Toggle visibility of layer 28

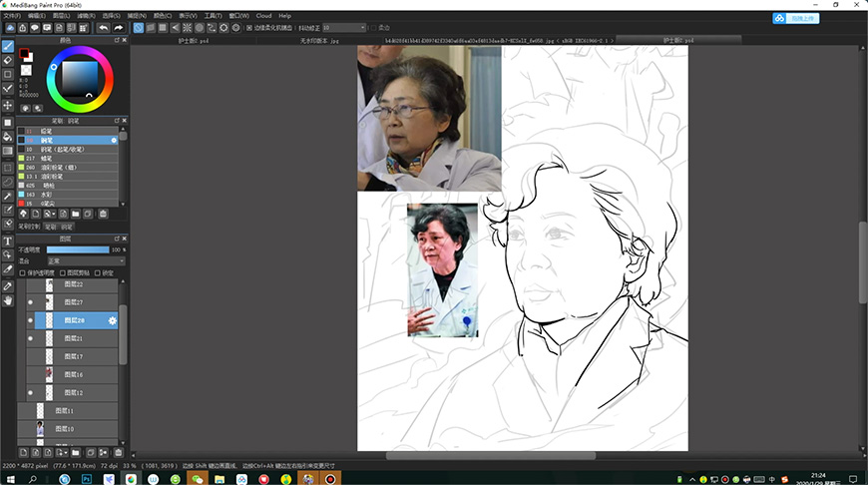pyautogui.click(x=31, y=320)
